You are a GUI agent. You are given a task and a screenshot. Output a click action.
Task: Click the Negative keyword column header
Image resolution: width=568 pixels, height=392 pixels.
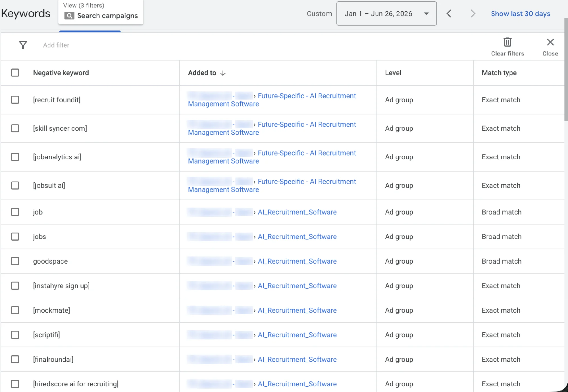point(61,73)
